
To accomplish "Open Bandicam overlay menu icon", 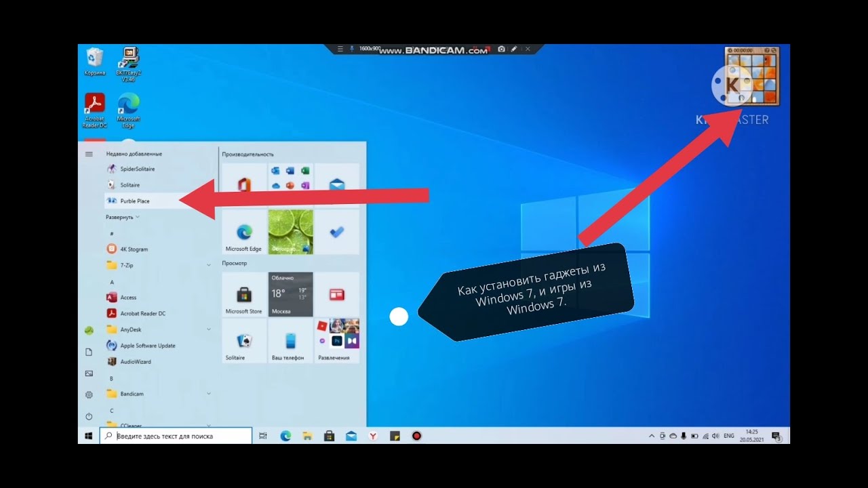I will click(340, 49).
